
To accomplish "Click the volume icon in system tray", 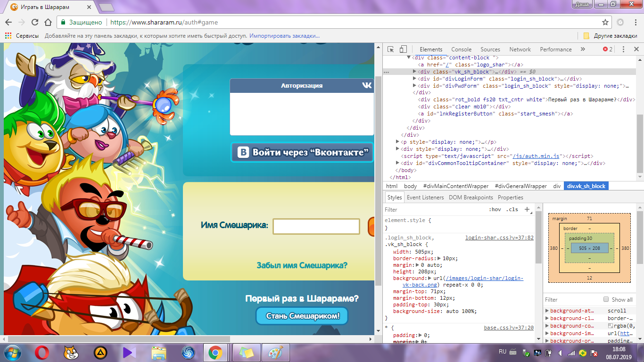I will click(x=560, y=353).
